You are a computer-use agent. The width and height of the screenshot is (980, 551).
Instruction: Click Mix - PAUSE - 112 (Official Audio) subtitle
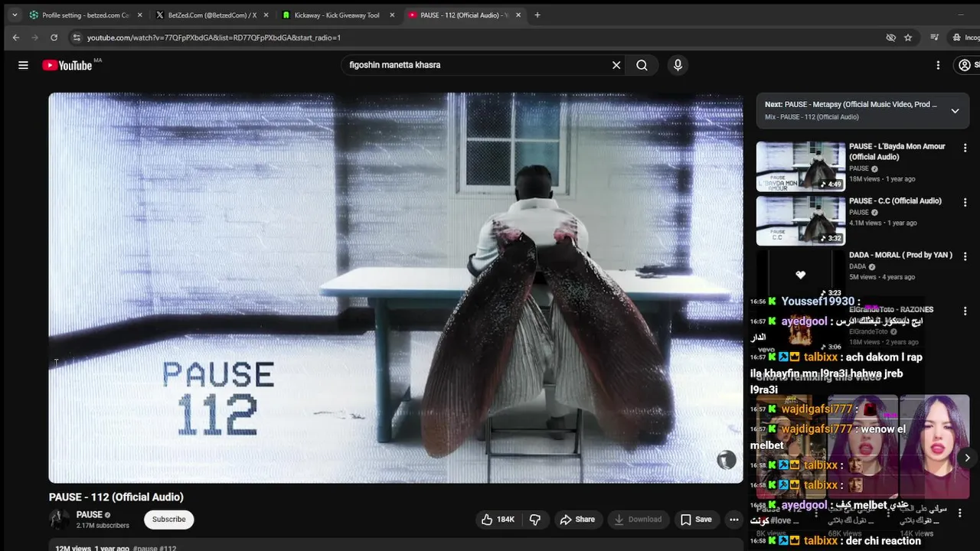(812, 117)
